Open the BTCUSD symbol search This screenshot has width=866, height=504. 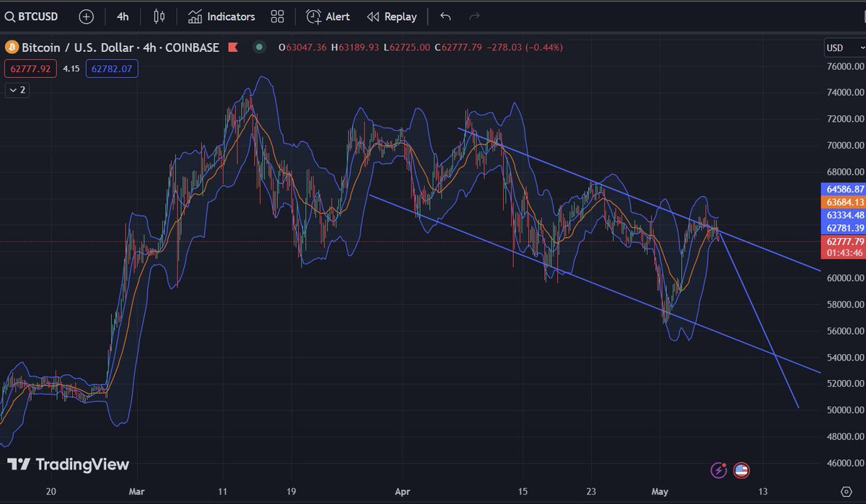31,17
